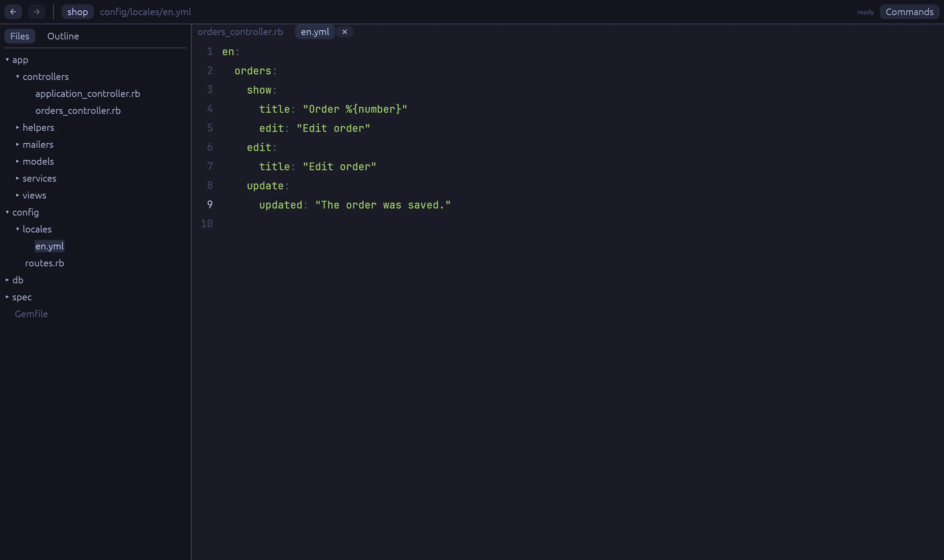Place cursor on the "Order %{number}" string

pos(355,109)
